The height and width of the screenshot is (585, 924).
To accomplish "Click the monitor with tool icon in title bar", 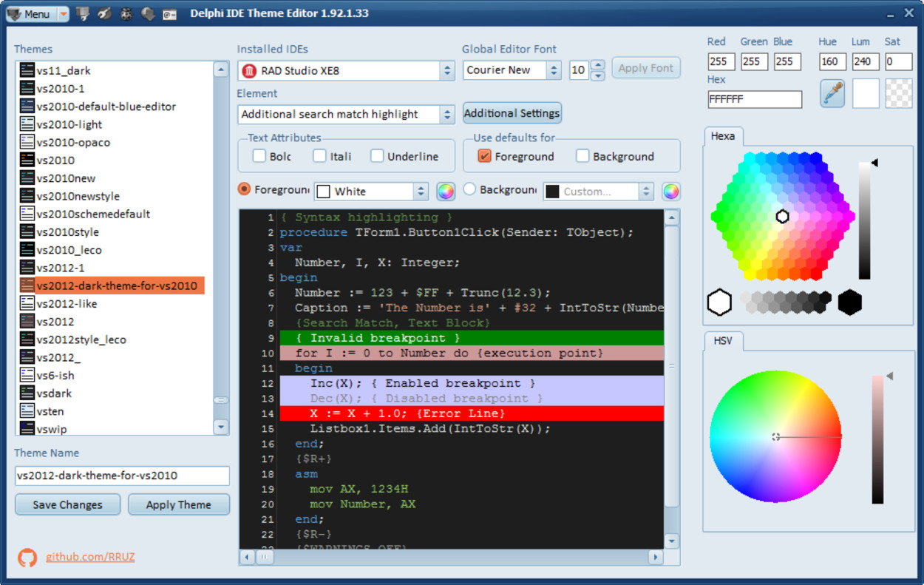I will [x=84, y=13].
